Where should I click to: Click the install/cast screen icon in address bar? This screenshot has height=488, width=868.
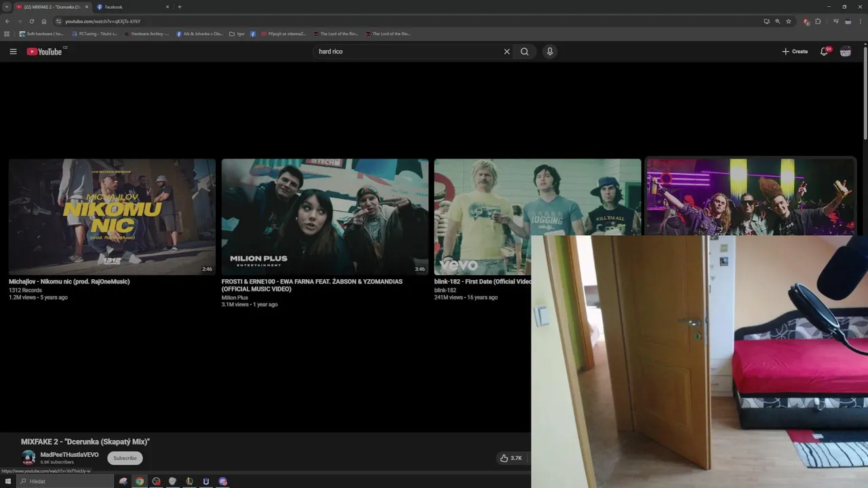click(766, 21)
